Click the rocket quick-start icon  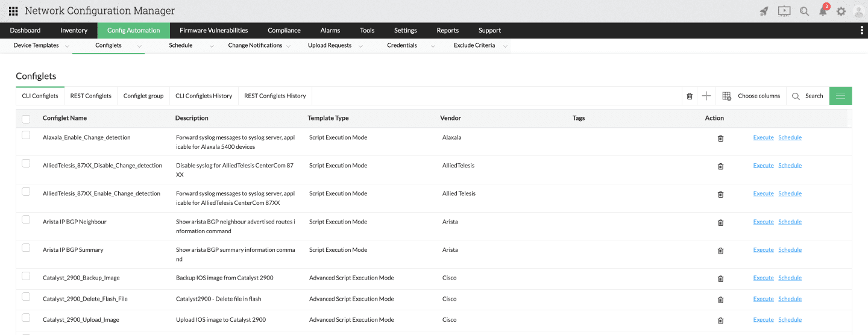(x=764, y=11)
